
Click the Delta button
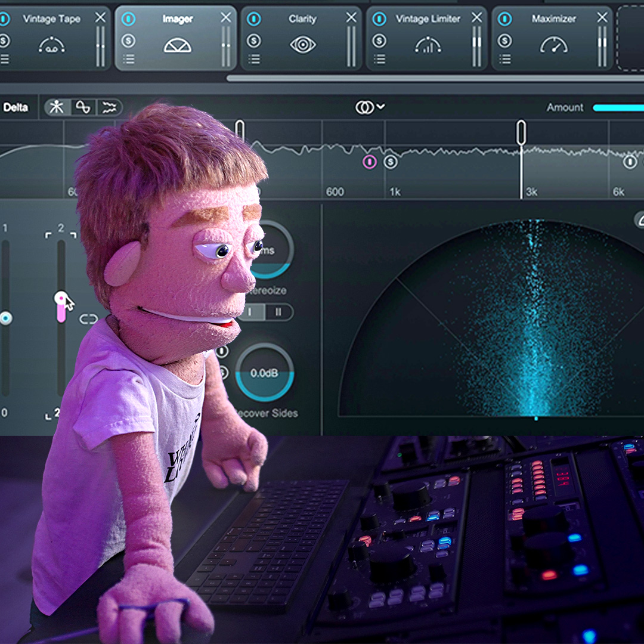[16, 108]
